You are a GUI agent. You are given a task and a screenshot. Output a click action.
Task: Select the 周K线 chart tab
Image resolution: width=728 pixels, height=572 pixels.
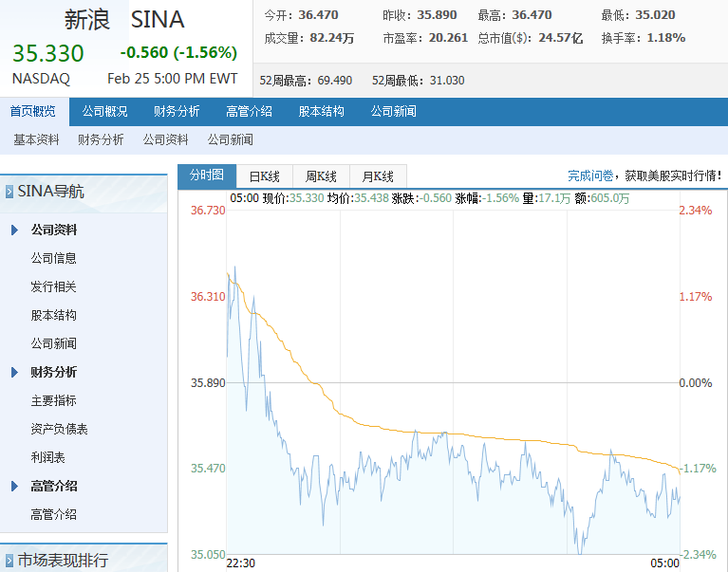click(x=321, y=176)
